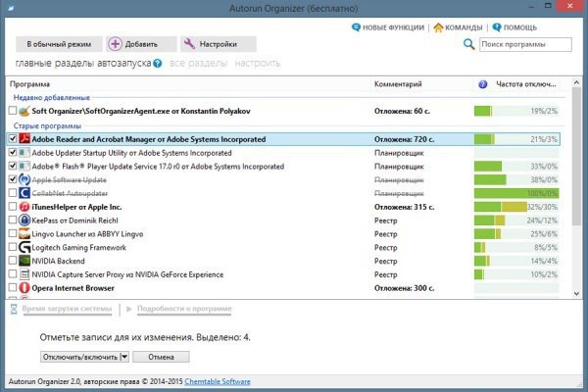
Task: Click the list scrollbar down arrow
Action: point(577,294)
